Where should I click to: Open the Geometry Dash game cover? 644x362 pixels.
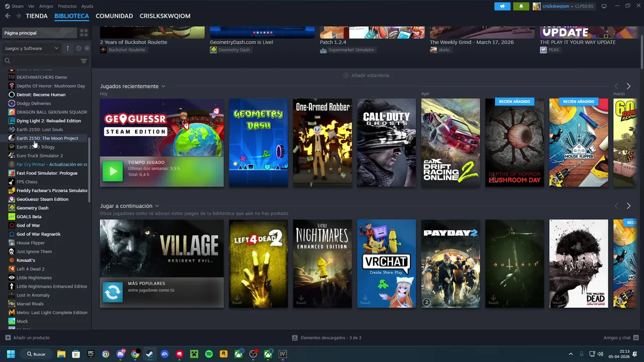click(x=258, y=143)
